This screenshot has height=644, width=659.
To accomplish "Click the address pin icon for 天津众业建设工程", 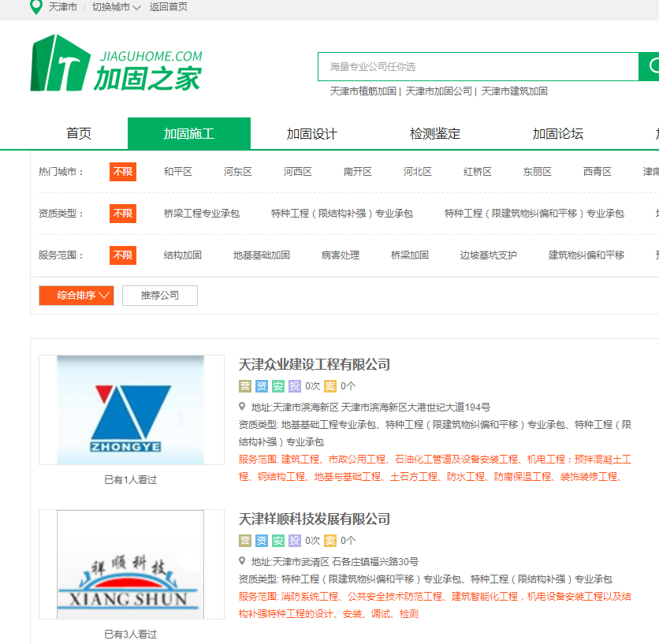I will point(242,407).
